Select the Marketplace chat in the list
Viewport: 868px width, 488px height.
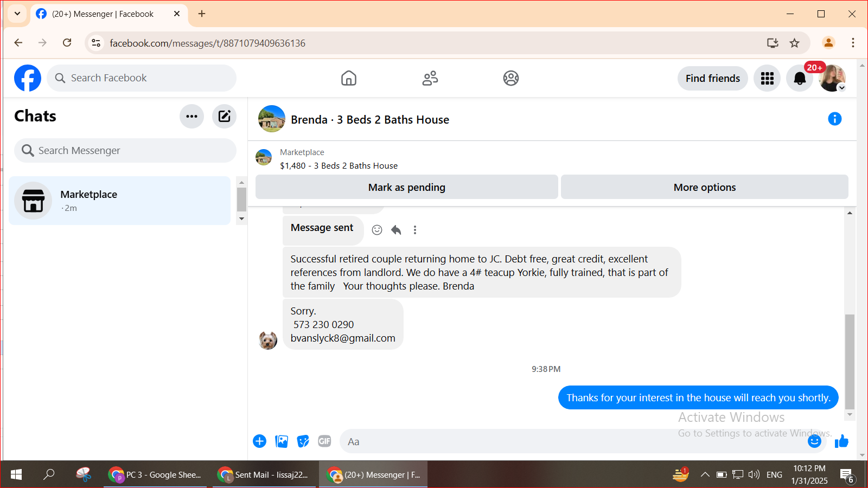[120, 201]
